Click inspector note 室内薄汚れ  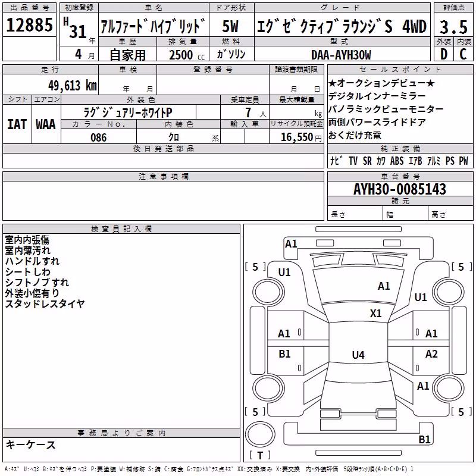tap(27, 250)
